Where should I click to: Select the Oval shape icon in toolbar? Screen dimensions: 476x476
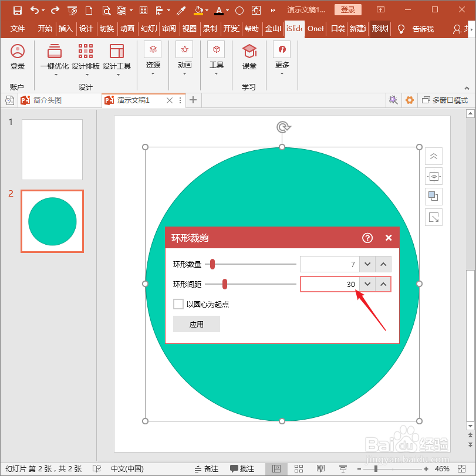point(239,11)
